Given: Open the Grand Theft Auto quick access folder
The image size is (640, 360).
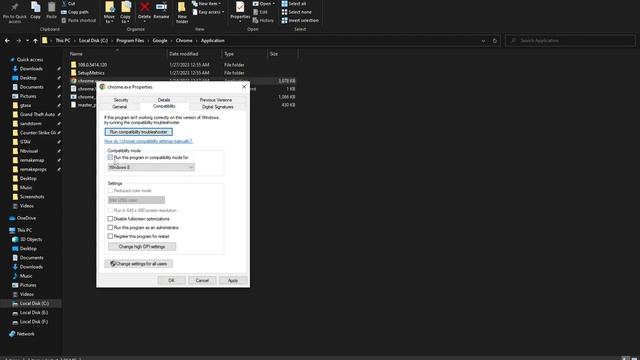Looking at the screenshot, I should pyautogui.click(x=37, y=114).
